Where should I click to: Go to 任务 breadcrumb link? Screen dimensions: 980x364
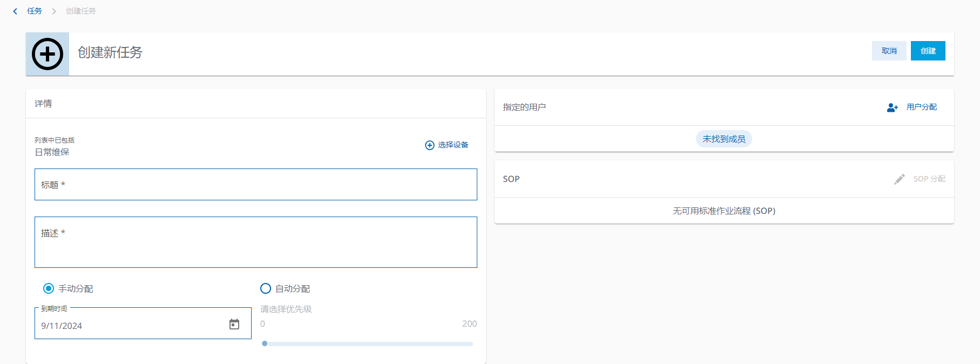(35, 11)
